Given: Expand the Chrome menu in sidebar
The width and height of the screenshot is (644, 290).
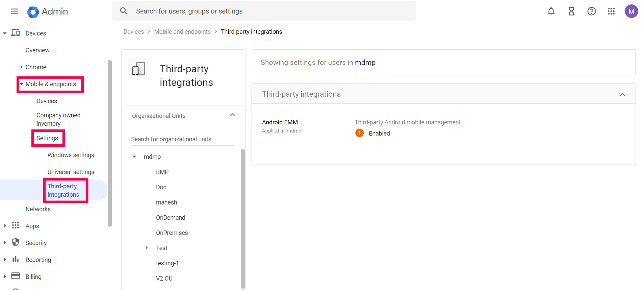Looking at the screenshot, I should 22,67.
